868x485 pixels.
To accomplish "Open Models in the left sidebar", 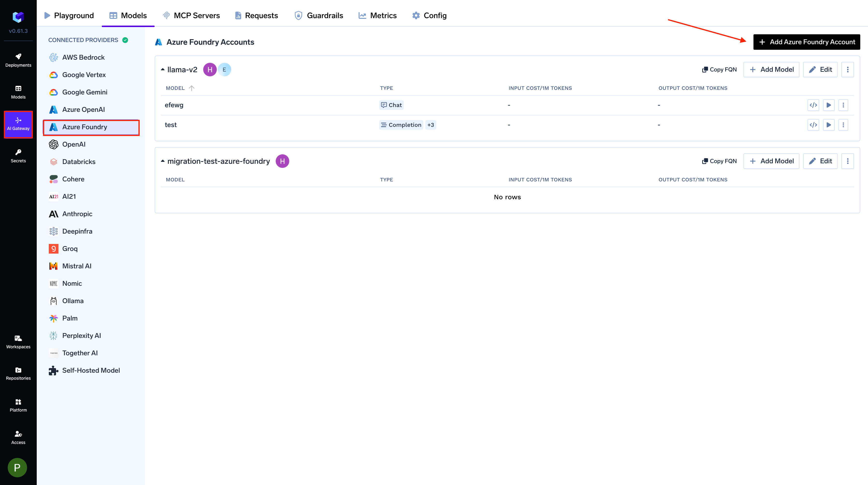I will click(x=18, y=92).
